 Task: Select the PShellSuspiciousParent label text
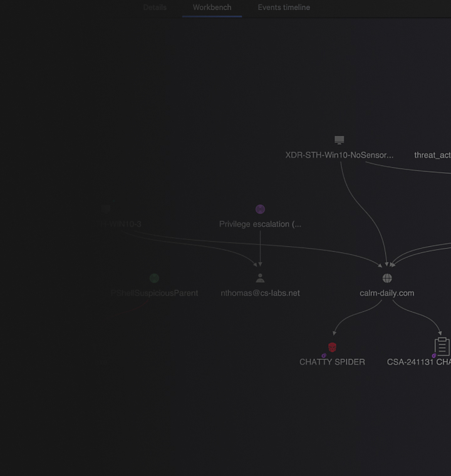[x=154, y=293]
